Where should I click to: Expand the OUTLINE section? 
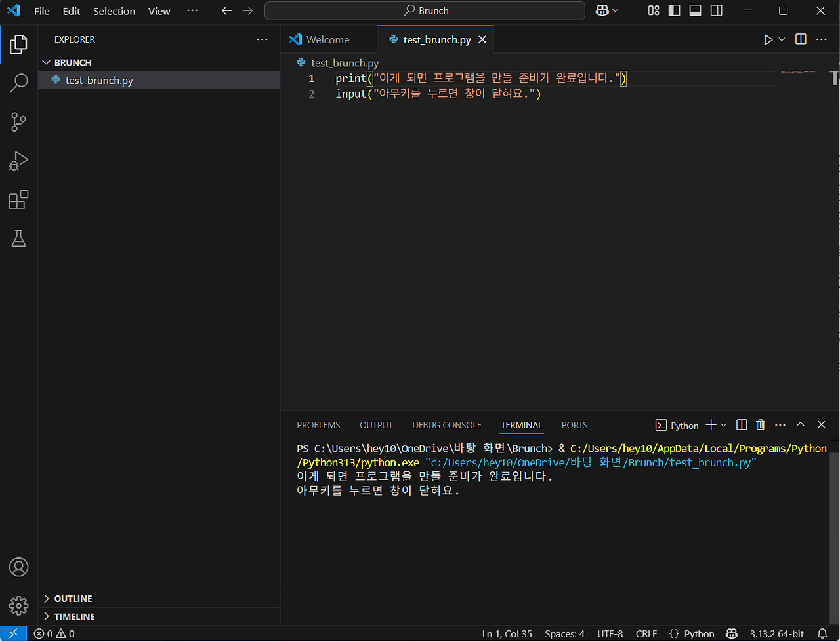tap(73, 599)
